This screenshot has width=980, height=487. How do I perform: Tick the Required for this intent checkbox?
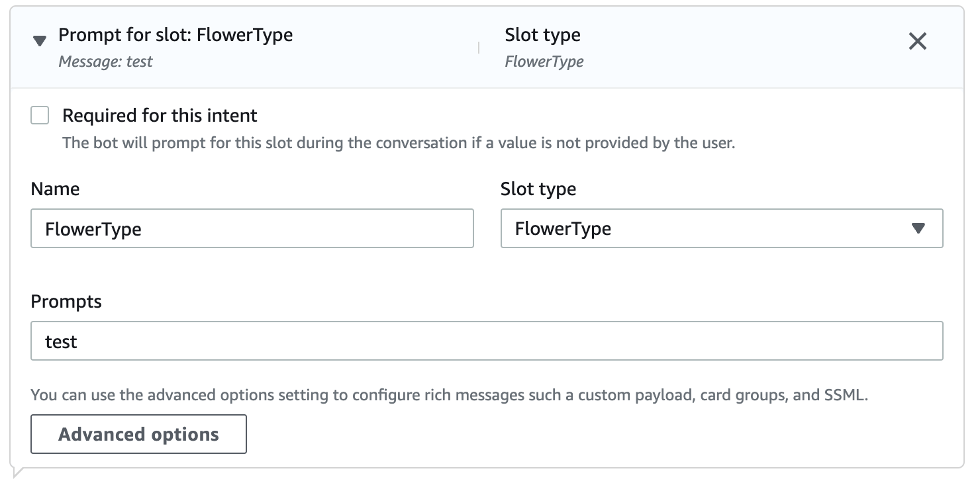tap(40, 116)
